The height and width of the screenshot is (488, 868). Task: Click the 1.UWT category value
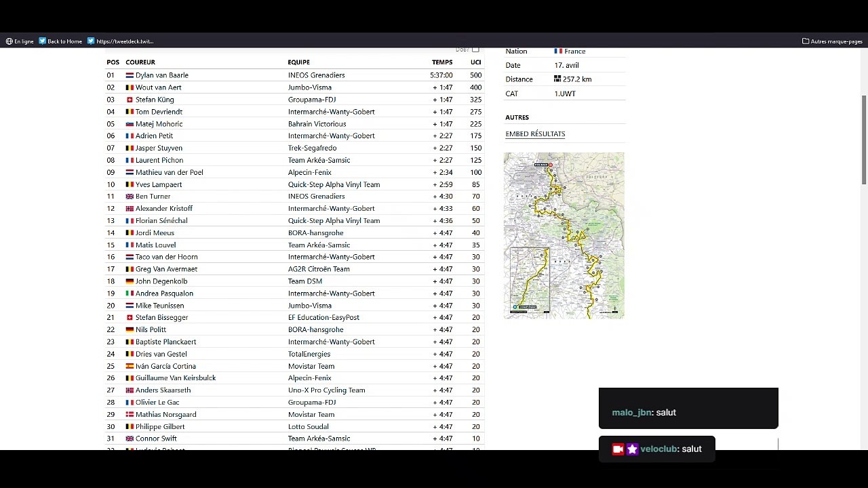pyautogui.click(x=565, y=94)
